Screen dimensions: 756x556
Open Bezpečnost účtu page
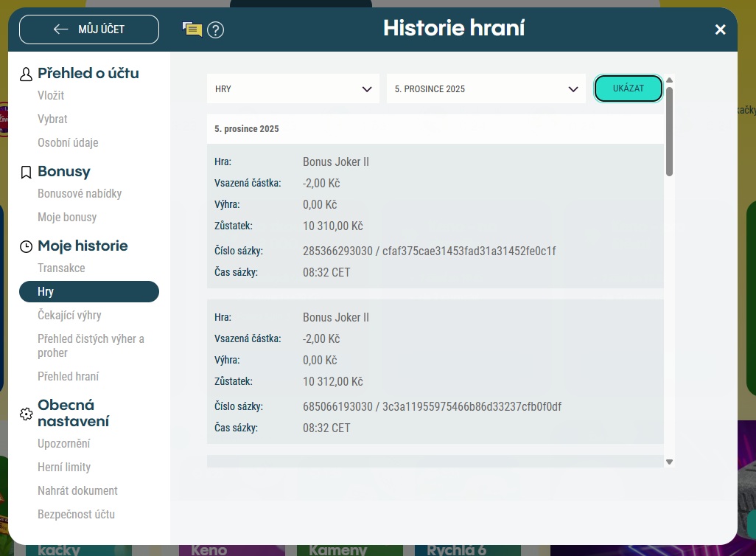point(76,515)
